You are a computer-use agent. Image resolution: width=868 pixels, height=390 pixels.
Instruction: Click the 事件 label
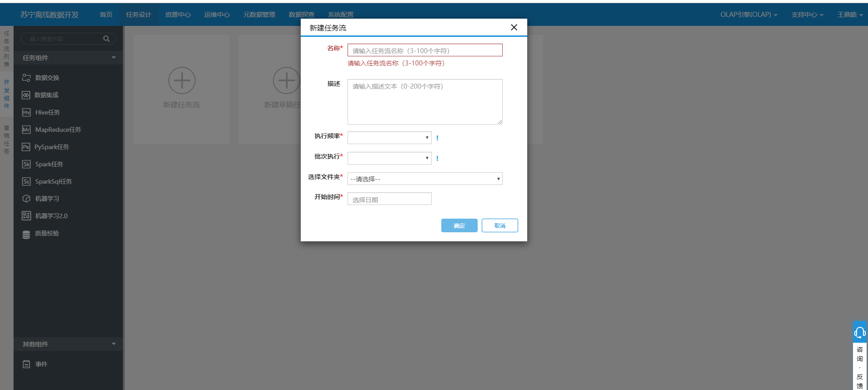point(41,364)
